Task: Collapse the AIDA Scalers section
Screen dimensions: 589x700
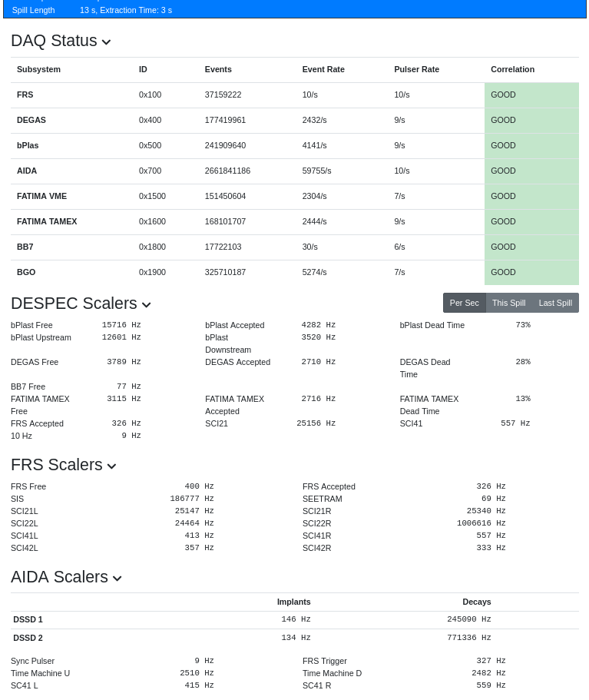Action: [117, 579]
